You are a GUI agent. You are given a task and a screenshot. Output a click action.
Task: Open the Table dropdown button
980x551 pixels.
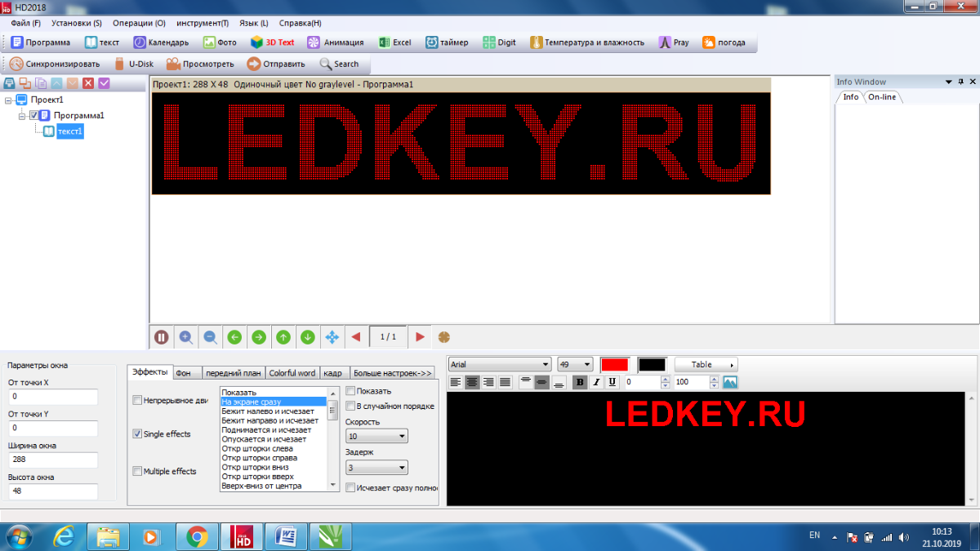(x=706, y=364)
